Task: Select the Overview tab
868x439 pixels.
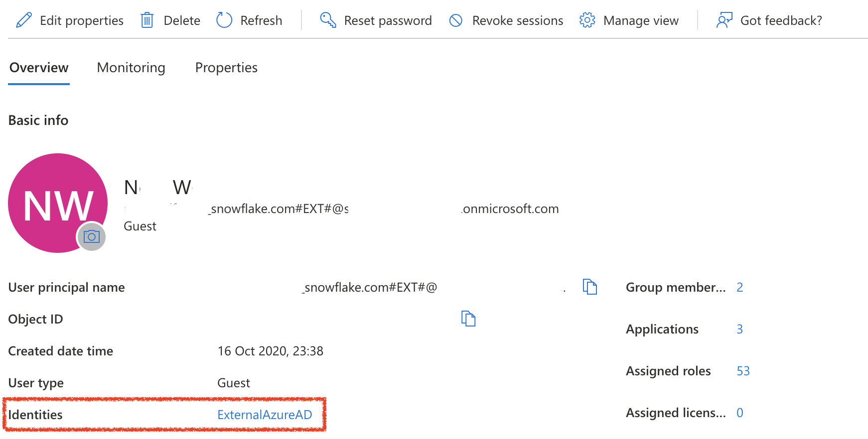Action: (x=39, y=68)
